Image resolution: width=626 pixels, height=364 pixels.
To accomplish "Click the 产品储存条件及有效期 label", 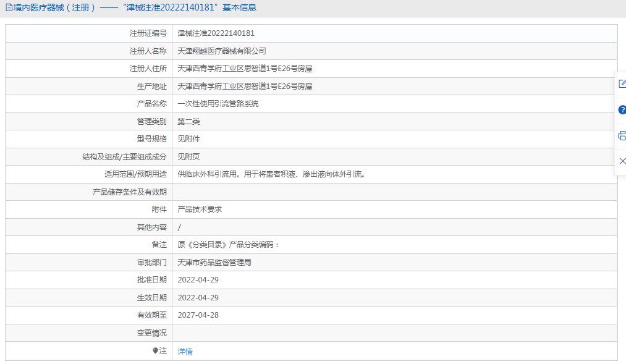I will (x=130, y=192).
